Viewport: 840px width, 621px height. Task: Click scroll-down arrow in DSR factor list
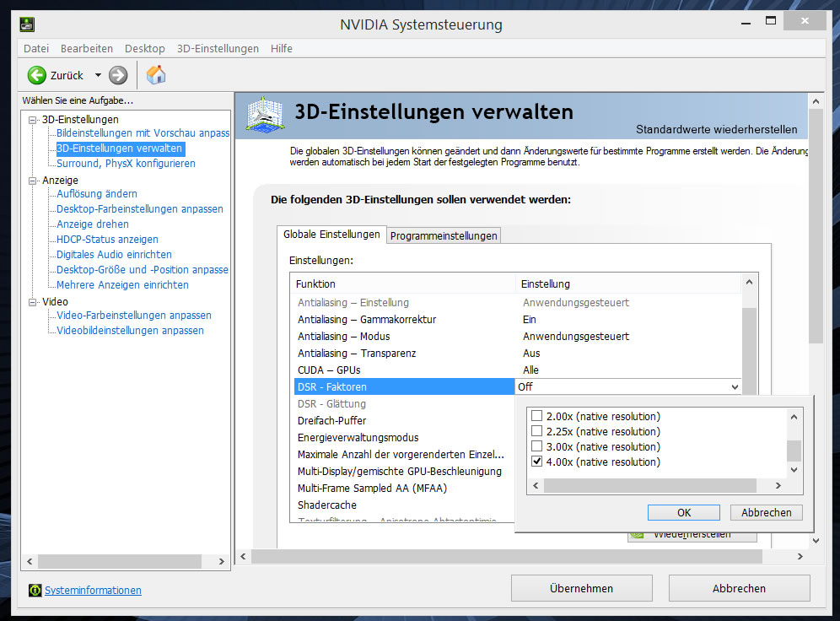[x=794, y=470]
